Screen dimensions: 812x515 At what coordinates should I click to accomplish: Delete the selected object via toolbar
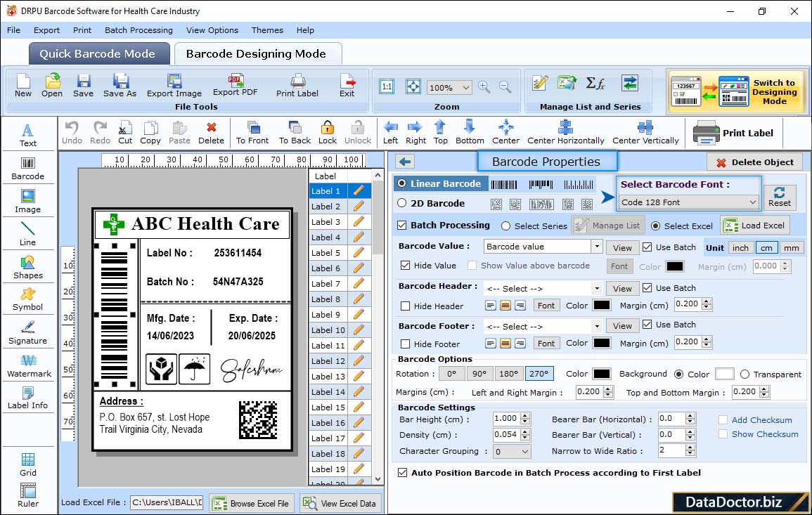(x=212, y=133)
